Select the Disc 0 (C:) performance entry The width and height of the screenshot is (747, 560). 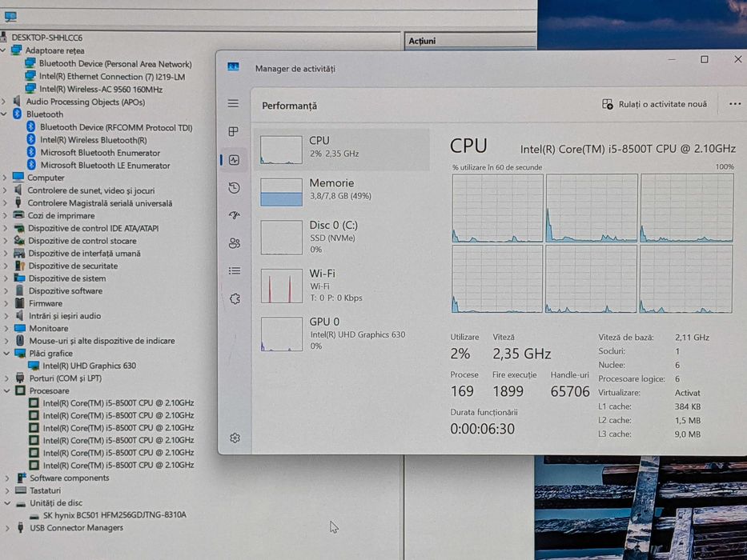pyautogui.click(x=342, y=237)
